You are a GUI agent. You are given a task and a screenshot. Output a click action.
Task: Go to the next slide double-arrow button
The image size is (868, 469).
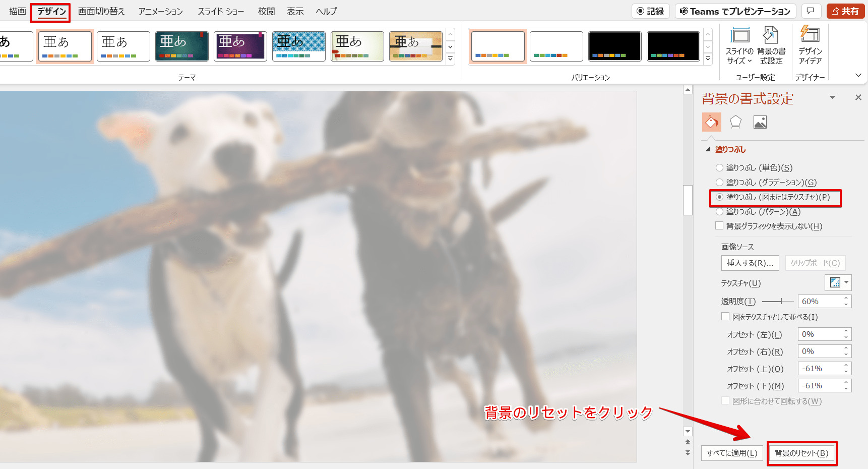(x=688, y=453)
